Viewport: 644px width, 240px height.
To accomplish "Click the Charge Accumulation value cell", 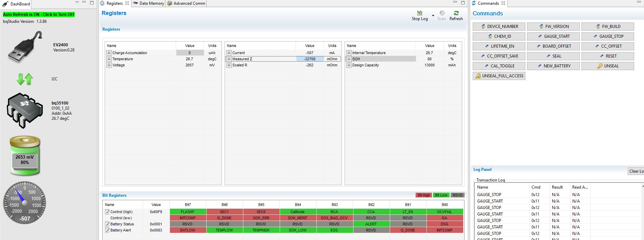I will [x=190, y=53].
